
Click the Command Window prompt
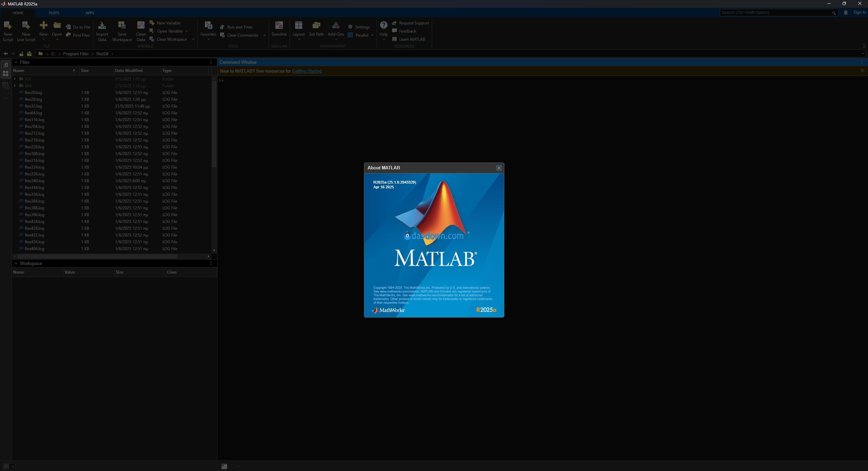[x=221, y=81]
